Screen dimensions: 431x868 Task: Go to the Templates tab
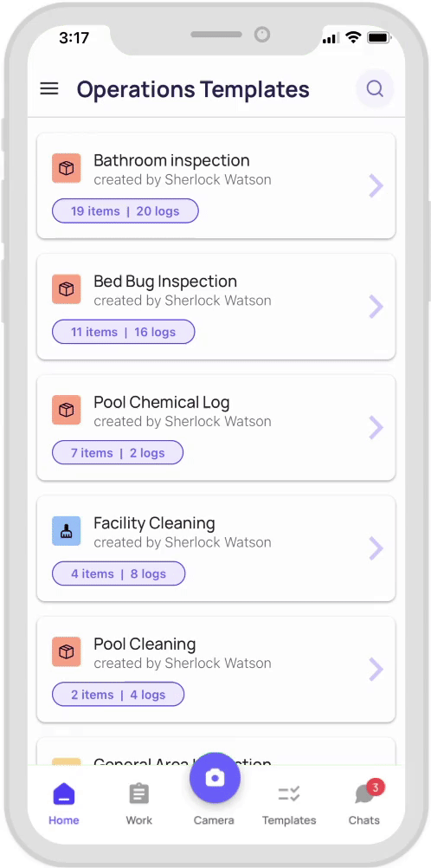click(x=289, y=805)
